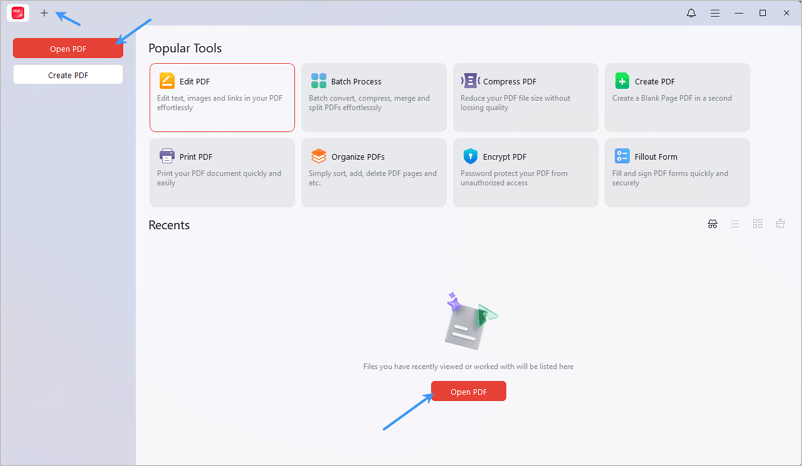
Task: Switch Recents to list view
Action: [x=735, y=224]
